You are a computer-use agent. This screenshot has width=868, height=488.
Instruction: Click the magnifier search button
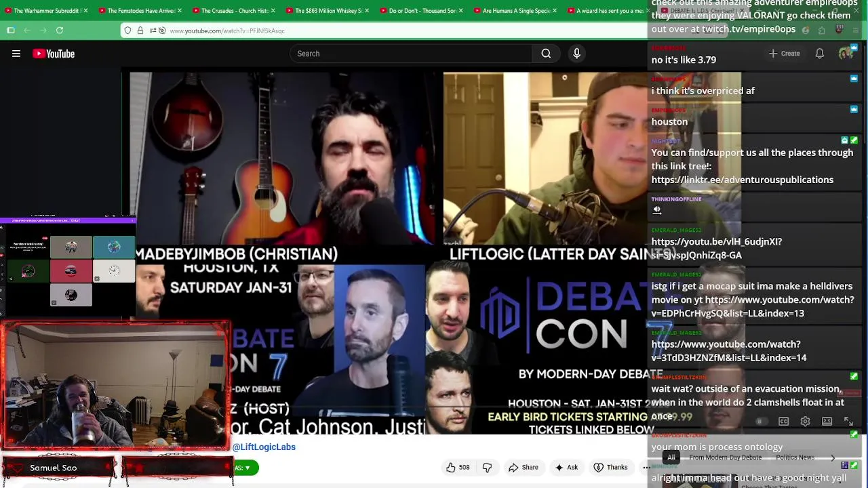546,54
